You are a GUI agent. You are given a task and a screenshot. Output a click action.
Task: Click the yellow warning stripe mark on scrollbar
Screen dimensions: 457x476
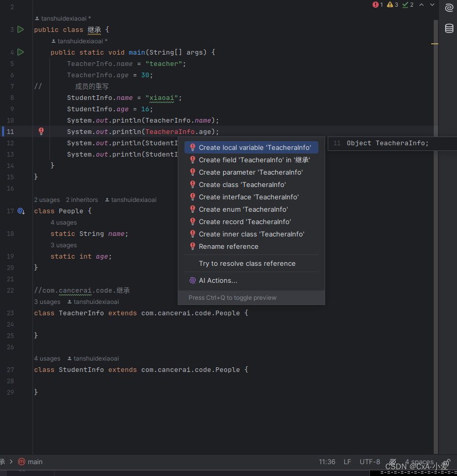click(434, 44)
